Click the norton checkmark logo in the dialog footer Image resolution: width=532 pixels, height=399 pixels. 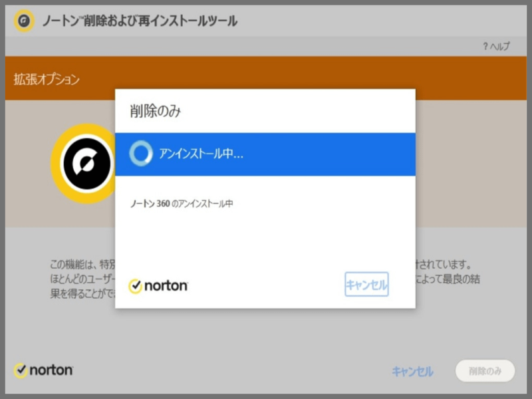click(158, 286)
